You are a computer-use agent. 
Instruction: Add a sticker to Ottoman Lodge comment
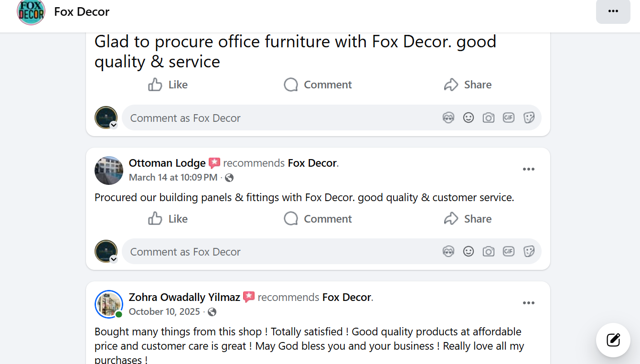529,251
